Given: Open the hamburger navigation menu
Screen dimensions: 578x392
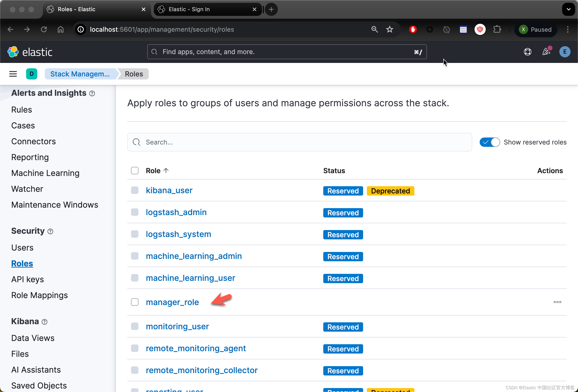Looking at the screenshot, I should (13, 74).
